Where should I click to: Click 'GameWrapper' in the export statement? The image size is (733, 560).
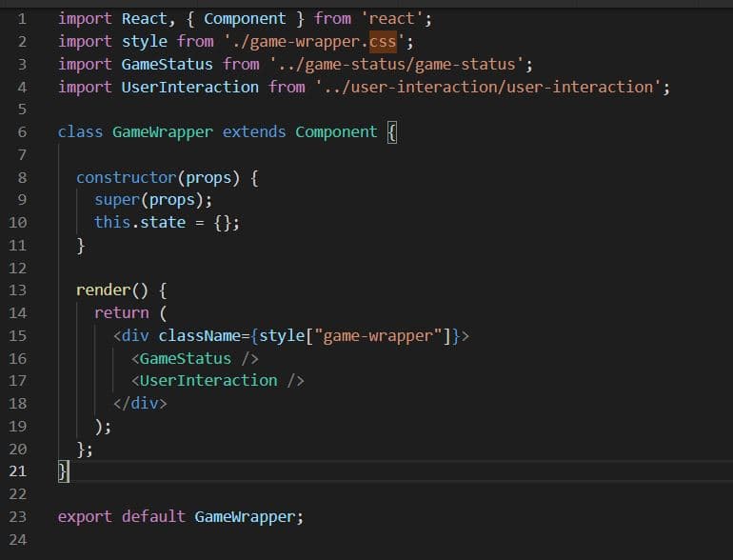245,517
